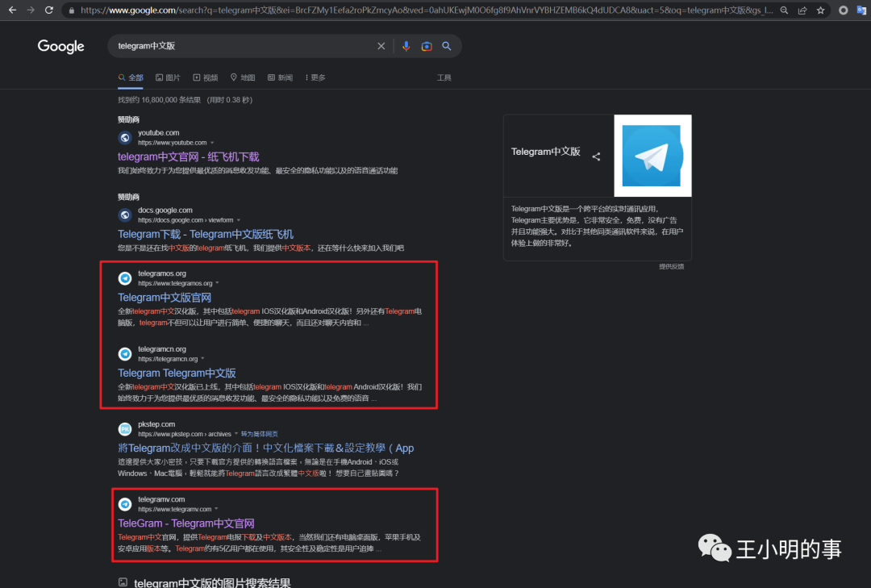Open the 工具 search tools
Viewport: 871px width, 588px height.
[x=444, y=77]
